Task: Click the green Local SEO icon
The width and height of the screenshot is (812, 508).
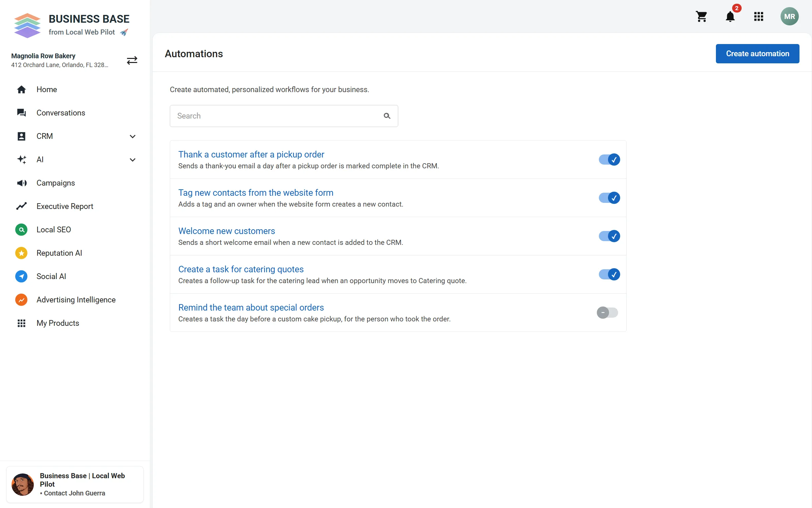Action: pos(21,230)
